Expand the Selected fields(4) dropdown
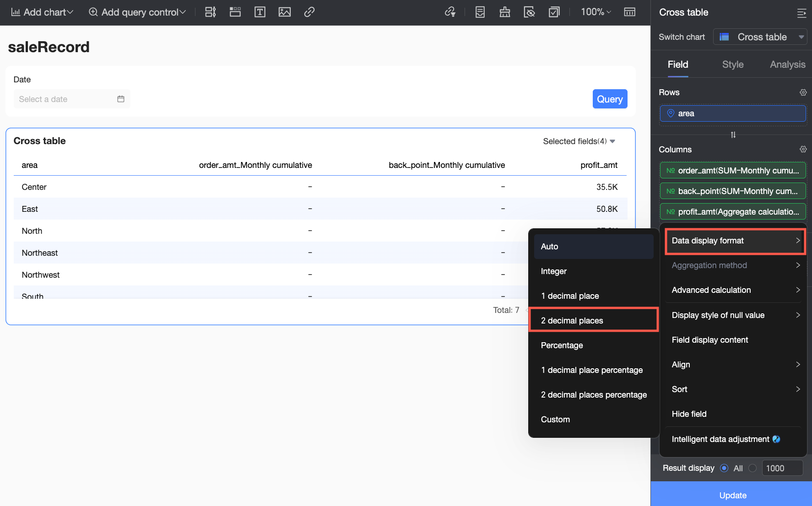The height and width of the screenshot is (506, 812). 579,141
